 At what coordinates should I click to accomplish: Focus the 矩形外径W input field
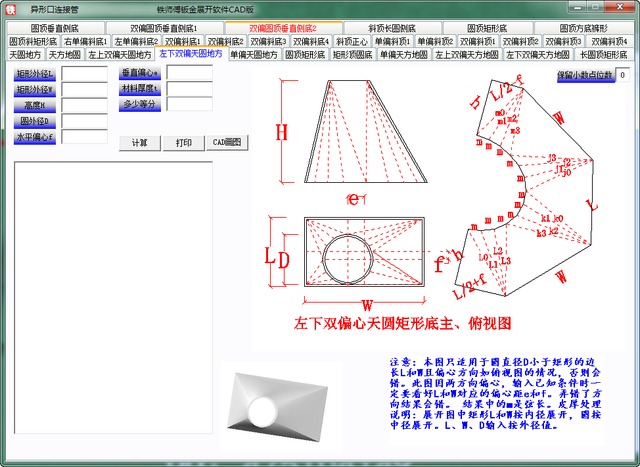[84, 89]
